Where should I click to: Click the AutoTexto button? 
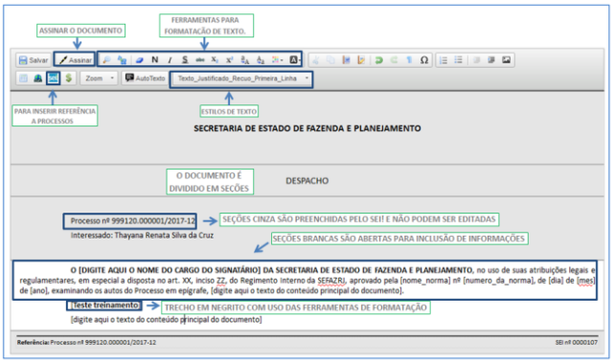coord(145,79)
